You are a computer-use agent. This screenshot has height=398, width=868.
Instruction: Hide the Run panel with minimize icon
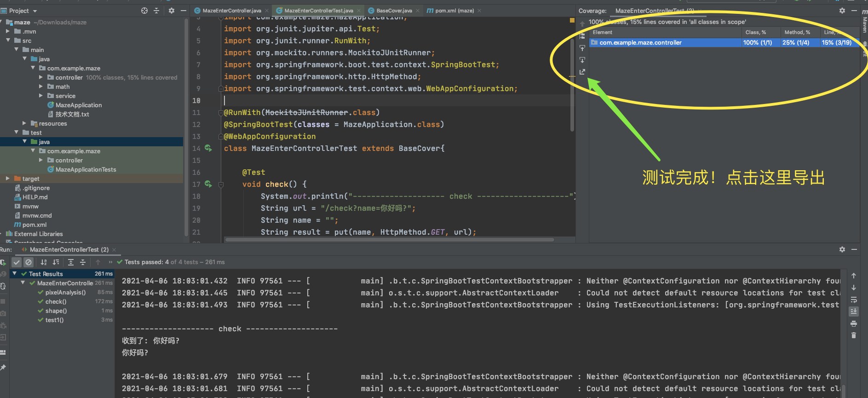point(854,249)
